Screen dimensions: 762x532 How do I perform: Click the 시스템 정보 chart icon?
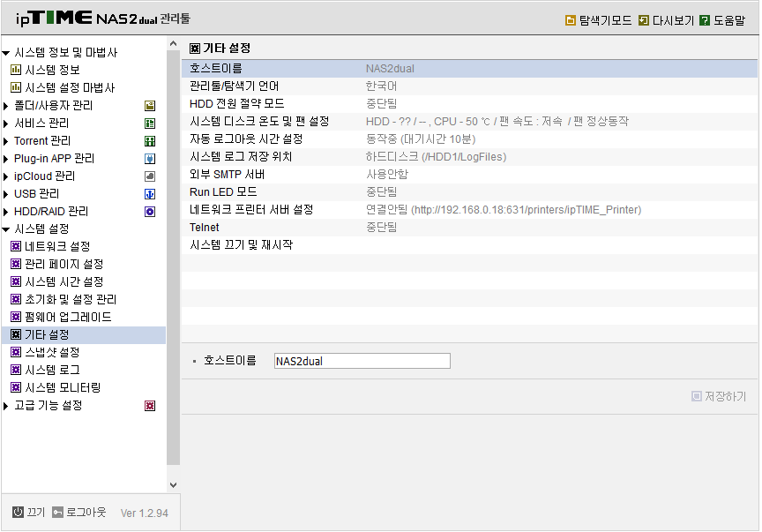tap(16, 70)
